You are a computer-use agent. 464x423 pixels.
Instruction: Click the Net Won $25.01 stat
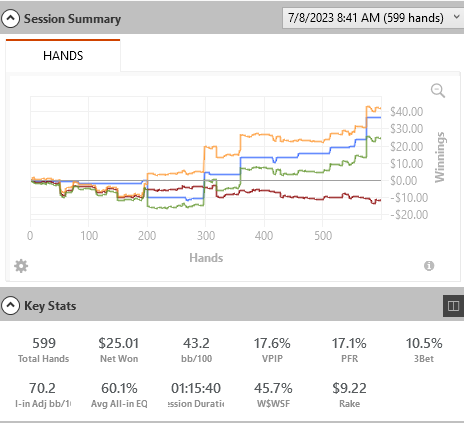(x=119, y=350)
